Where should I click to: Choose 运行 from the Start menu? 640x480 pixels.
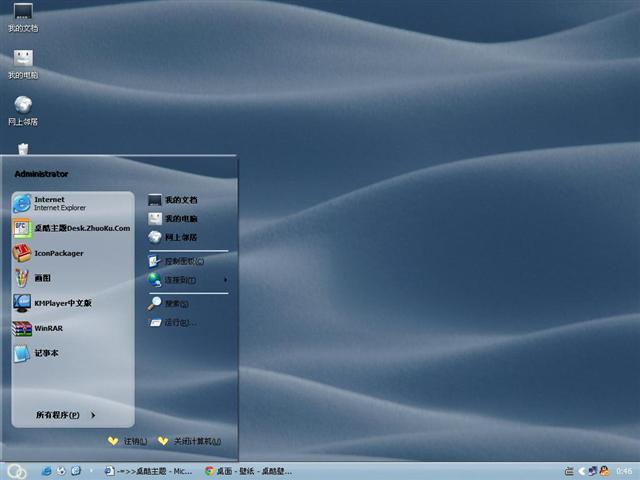pyautogui.click(x=180, y=322)
